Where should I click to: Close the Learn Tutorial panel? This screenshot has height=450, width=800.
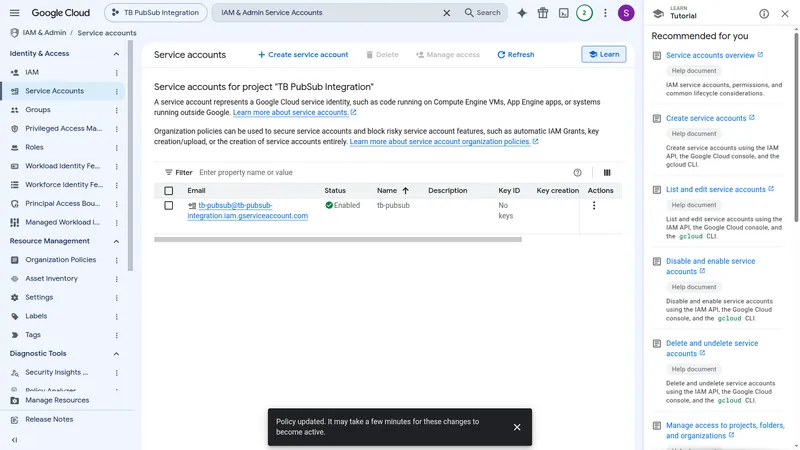tap(785, 14)
